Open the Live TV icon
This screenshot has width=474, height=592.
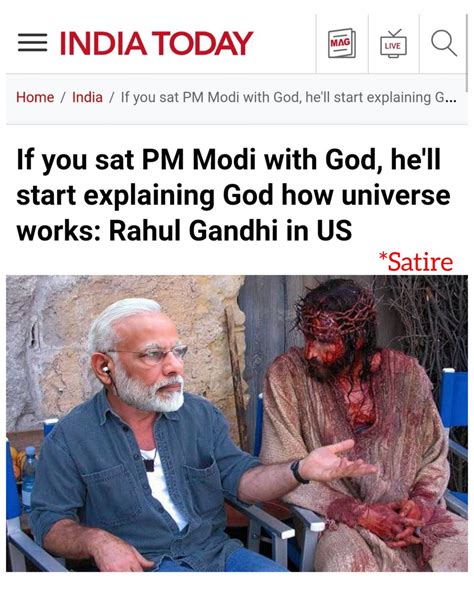(393, 44)
